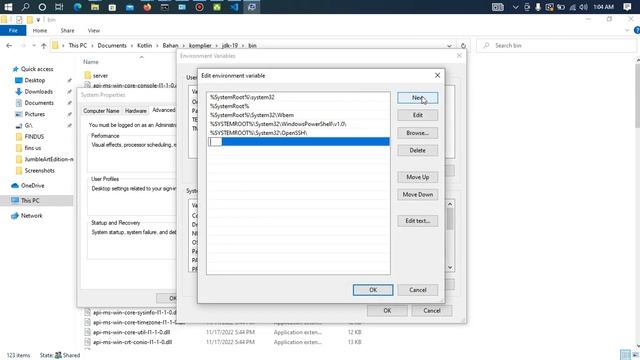Open File Explorer taskbar icon
Image resolution: width=640 pixels, height=360 pixels.
pyautogui.click(x=95, y=7)
